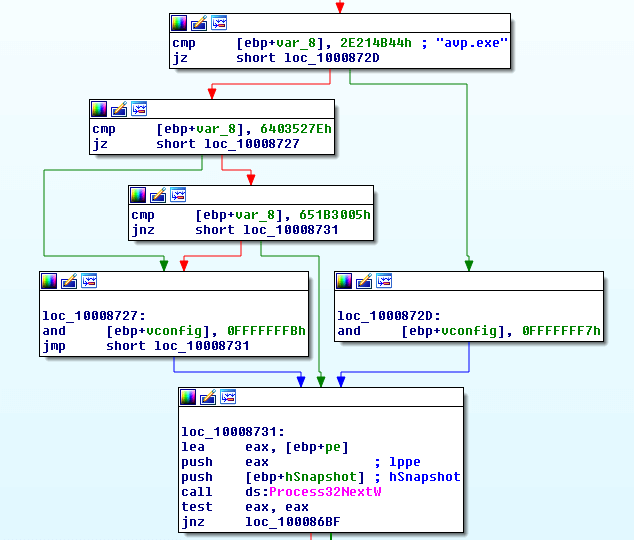Click the loc_10008727: label
Screen dimensions: 634x540
(x=94, y=316)
